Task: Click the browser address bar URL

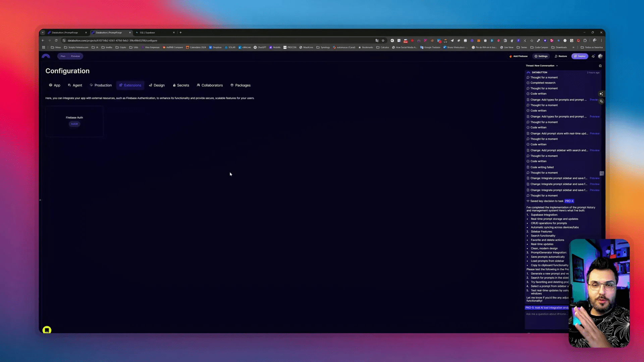Action: tap(112, 41)
